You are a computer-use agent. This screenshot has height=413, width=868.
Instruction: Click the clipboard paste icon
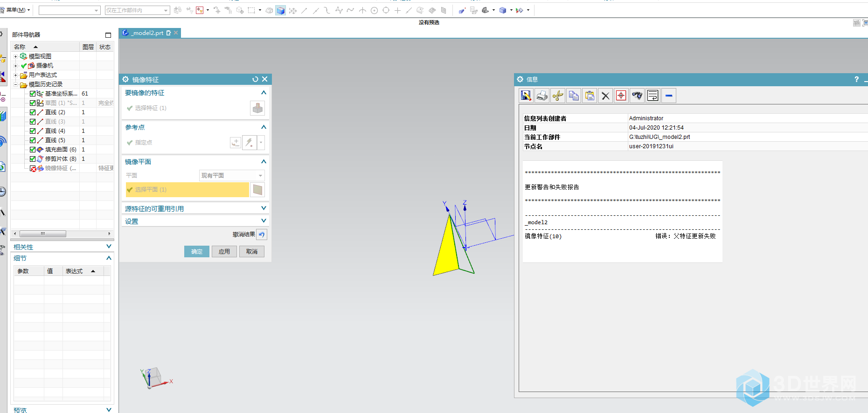tap(590, 96)
